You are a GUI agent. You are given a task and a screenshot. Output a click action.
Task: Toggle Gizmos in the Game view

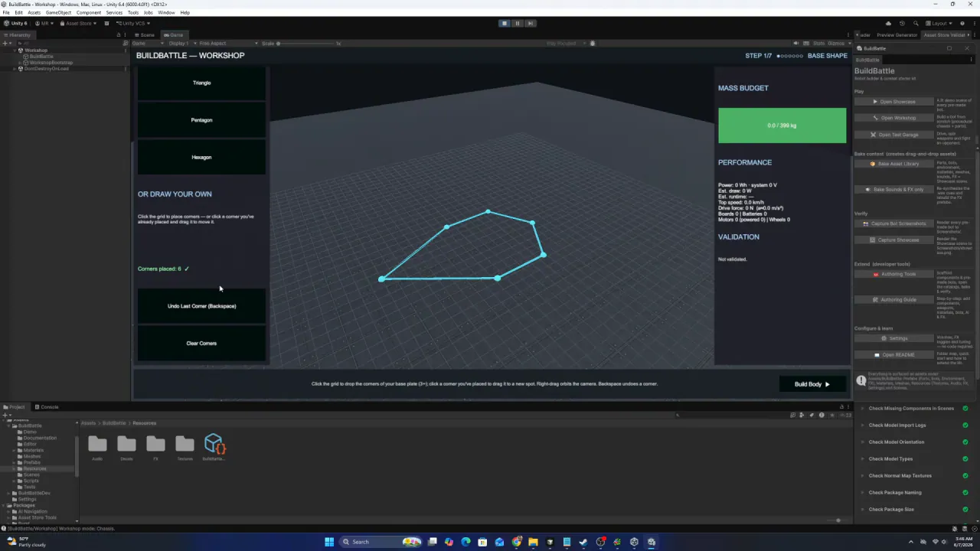click(x=835, y=43)
